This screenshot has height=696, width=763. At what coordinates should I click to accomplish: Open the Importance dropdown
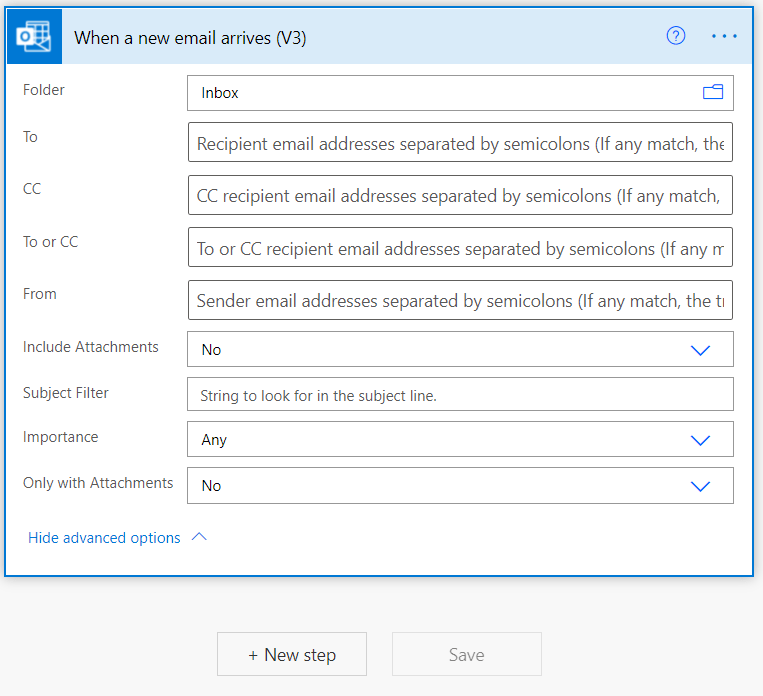point(700,440)
